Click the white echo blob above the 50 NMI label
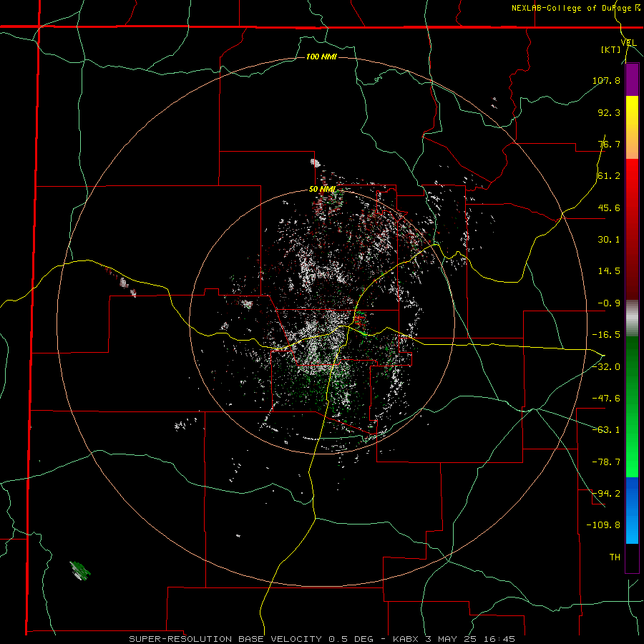Image resolution: width=644 pixels, height=644 pixels. tap(316, 162)
